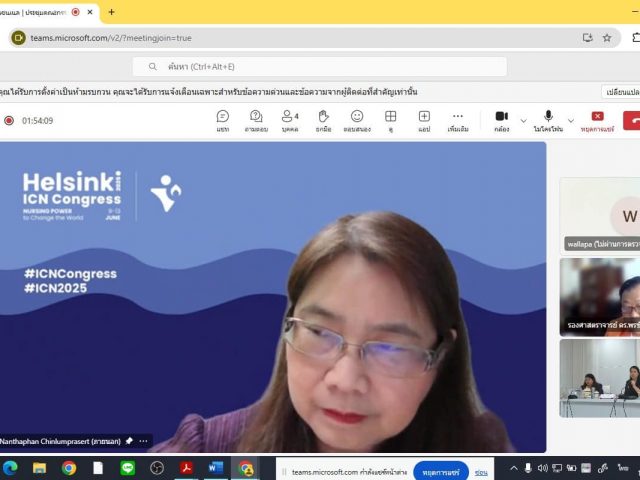Click the network tray icon

[557, 468]
